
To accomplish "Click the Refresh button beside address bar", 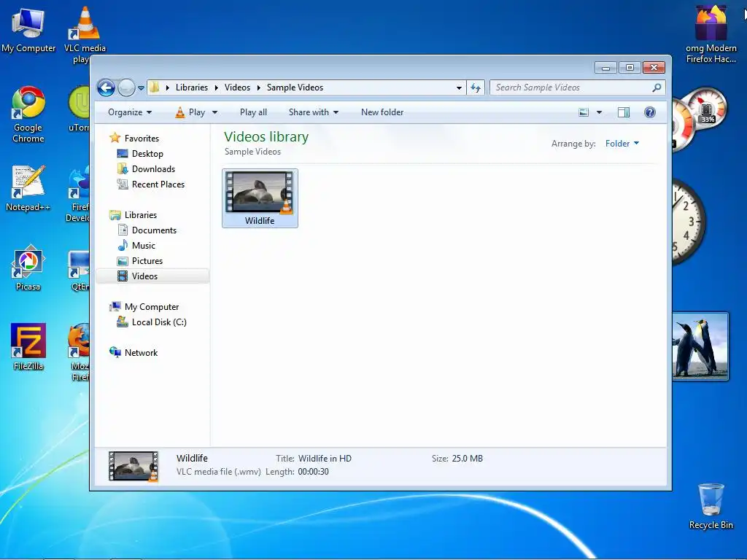I will tap(476, 87).
